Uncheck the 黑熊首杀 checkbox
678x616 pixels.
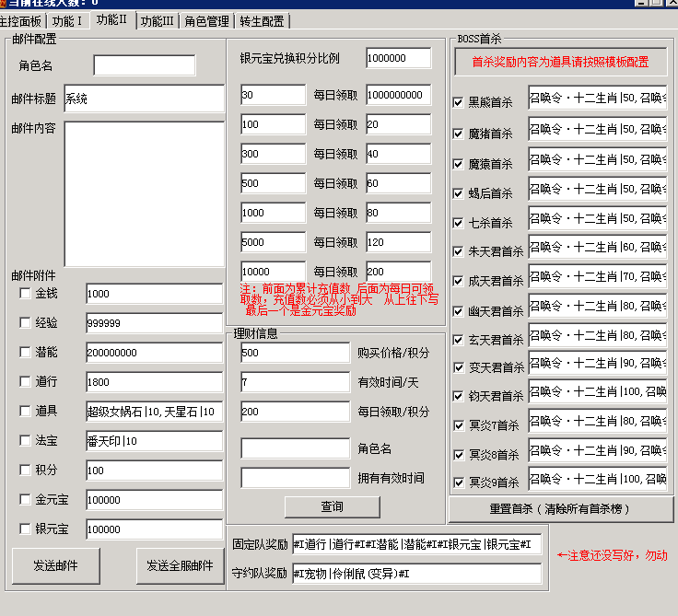tap(459, 102)
